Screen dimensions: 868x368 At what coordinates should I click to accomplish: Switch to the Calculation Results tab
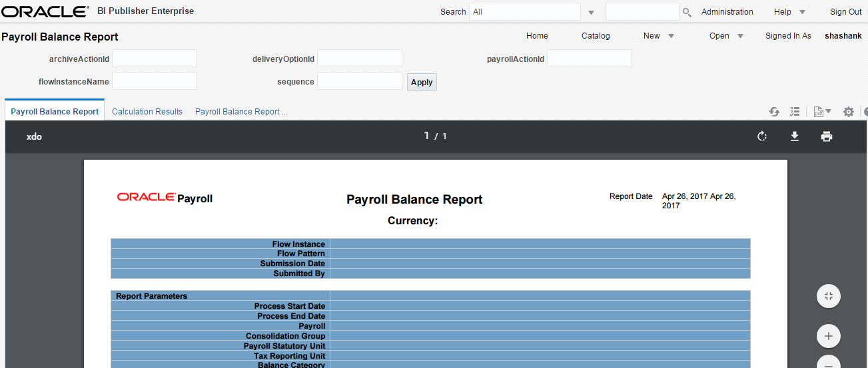147,112
